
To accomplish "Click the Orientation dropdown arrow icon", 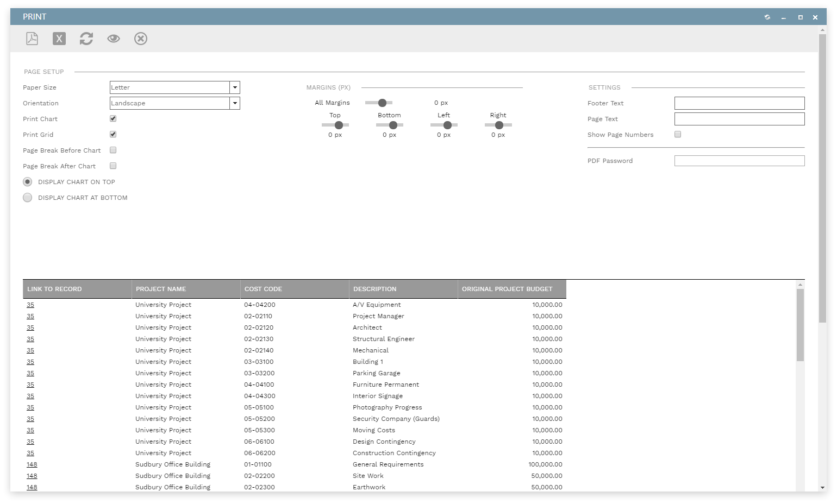I will (x=234, y=103).
